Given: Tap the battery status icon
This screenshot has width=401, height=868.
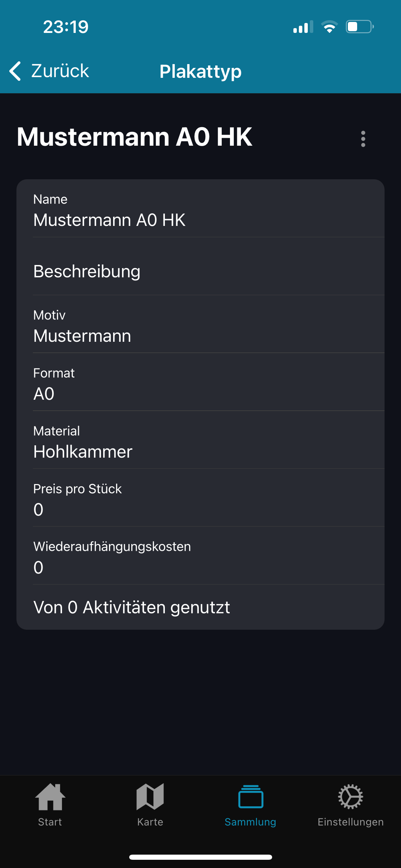Looking at the screenshot, I should (359, 27).
